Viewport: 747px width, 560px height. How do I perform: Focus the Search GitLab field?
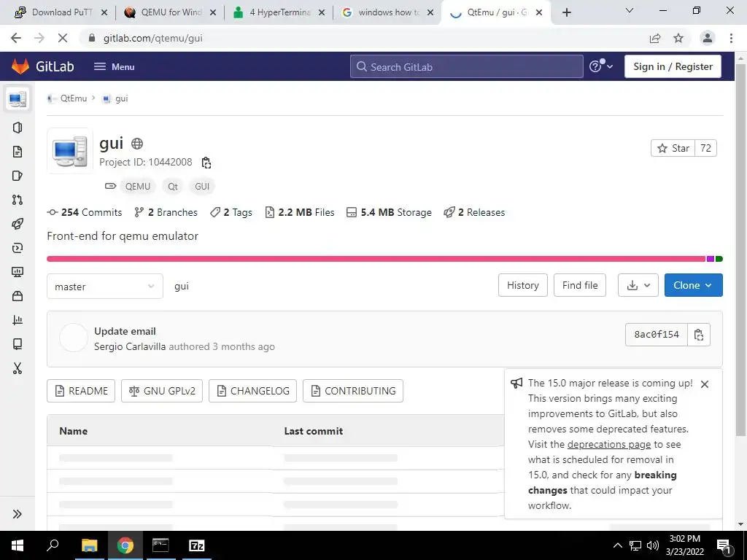[x=466, y=66]
